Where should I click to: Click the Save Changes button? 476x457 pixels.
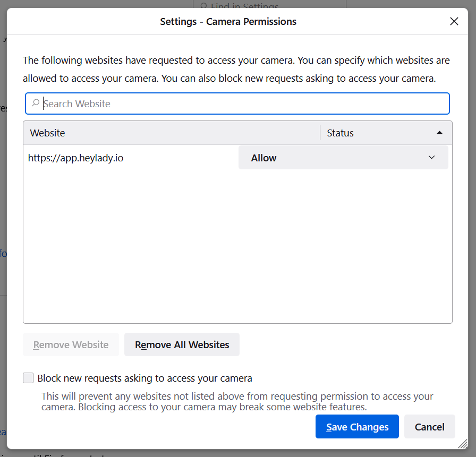[357, 426]
